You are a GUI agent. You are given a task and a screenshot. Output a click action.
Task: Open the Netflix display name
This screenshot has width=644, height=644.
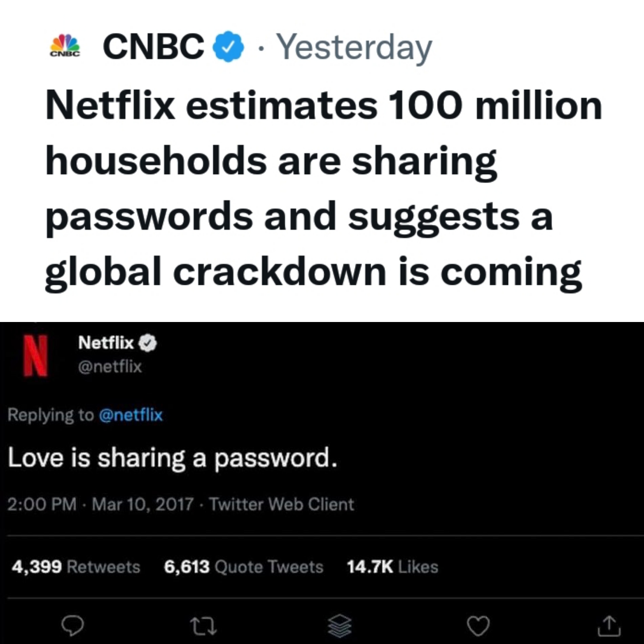click(x=106, y=343)
